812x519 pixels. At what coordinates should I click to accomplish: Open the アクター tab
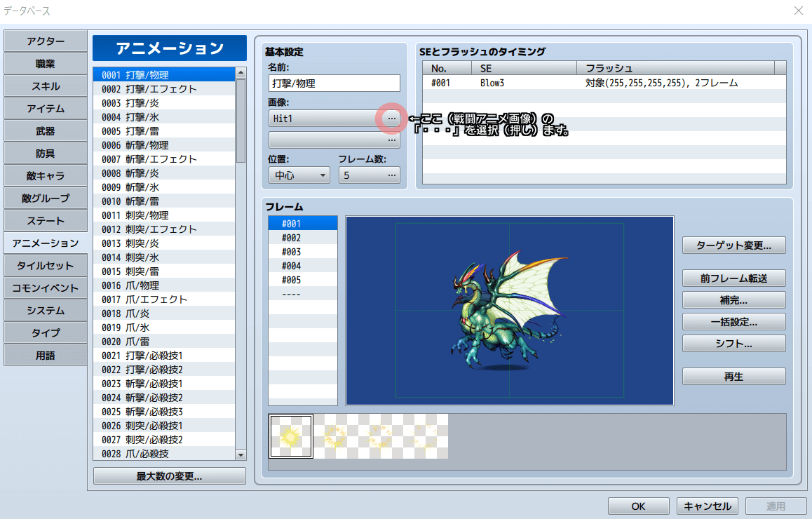click(x=46, y=41)
